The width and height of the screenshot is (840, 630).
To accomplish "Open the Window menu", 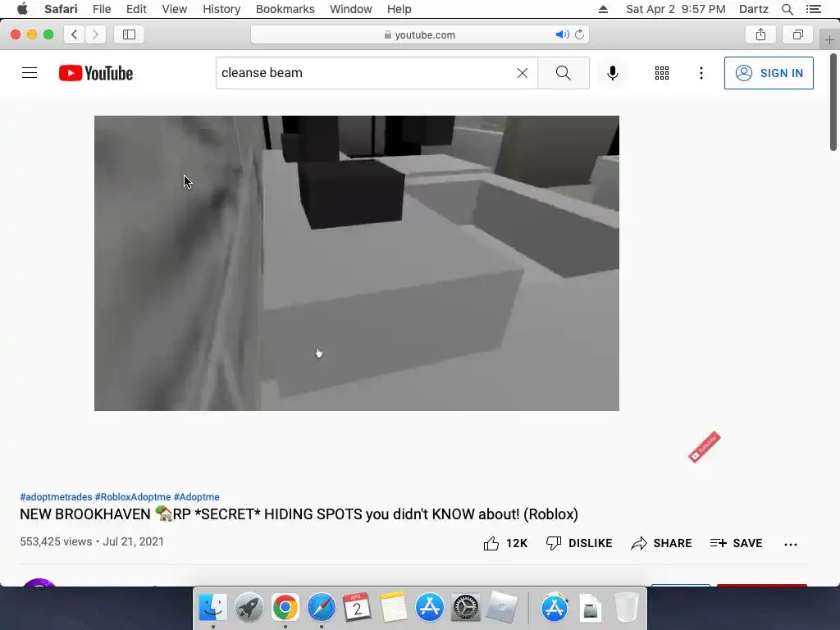I will click(351, 9).
